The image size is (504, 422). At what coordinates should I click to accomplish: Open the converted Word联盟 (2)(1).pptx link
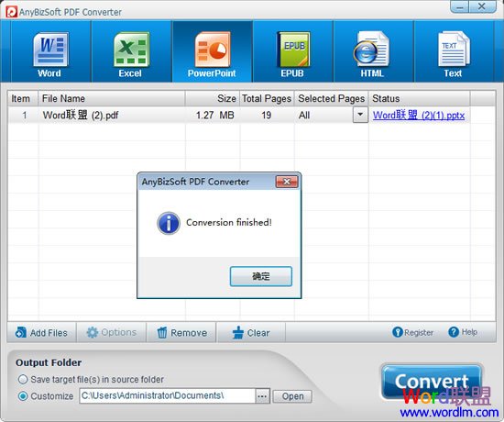(x=419, y=116)
